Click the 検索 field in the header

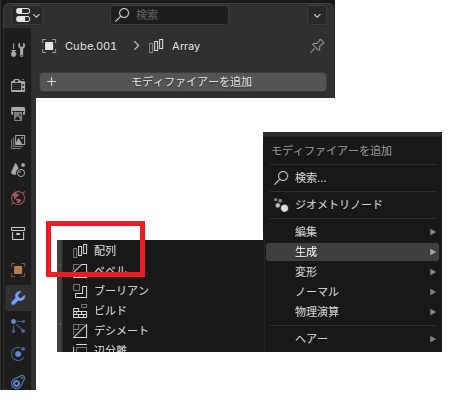click(170, 15)
